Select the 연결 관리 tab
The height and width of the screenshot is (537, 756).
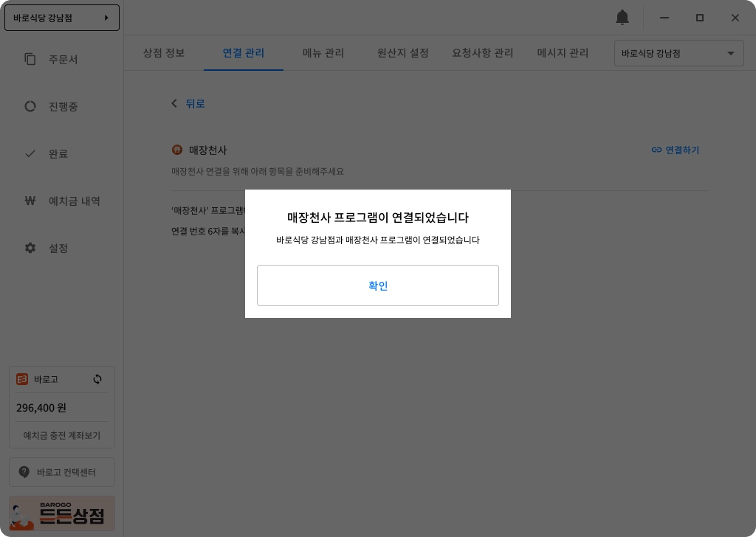coord(244,53)
